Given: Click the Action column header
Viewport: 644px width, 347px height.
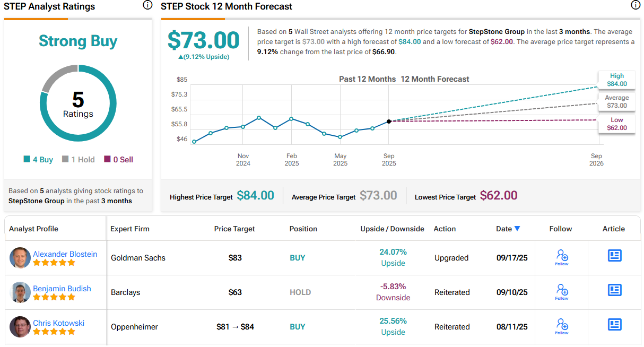Looking at the screenshot, I should coord(445,229).
